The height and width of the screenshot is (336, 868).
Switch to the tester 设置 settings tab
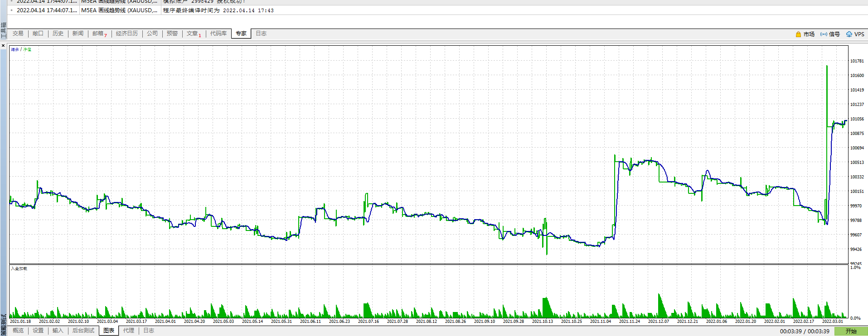click(38, 331)
